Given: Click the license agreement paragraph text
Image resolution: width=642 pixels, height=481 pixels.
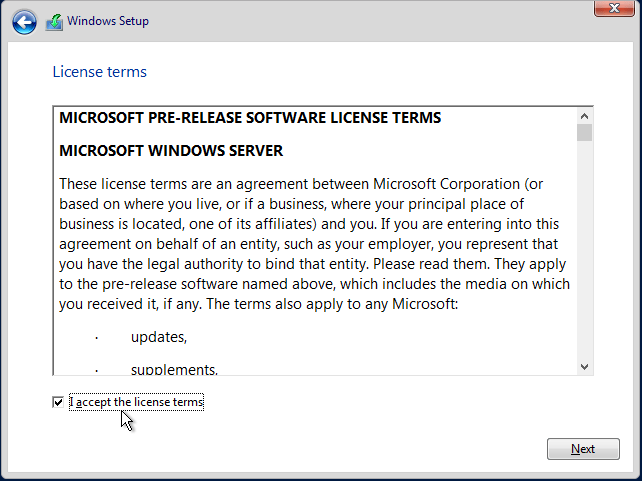Looking at the screenshot, I should pos(310,243).
